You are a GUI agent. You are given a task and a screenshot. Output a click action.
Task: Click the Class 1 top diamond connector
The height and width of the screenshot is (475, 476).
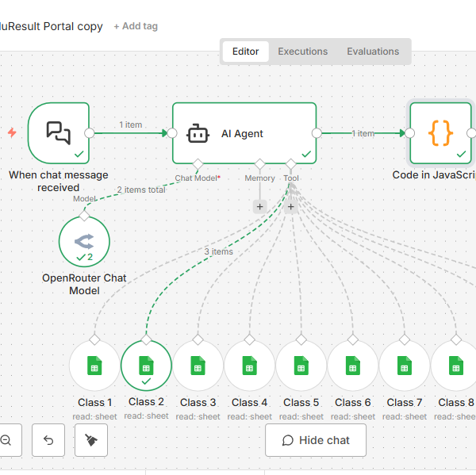point(94,339)
